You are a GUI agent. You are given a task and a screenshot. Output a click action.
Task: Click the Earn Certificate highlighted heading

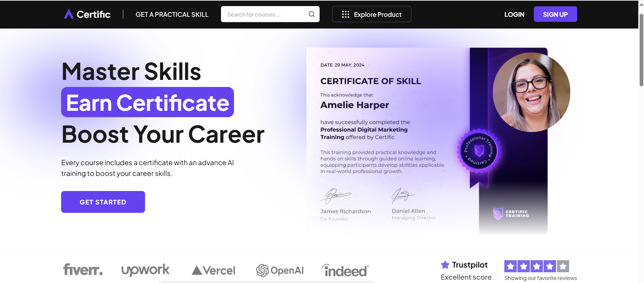click(x=147, y=102)
